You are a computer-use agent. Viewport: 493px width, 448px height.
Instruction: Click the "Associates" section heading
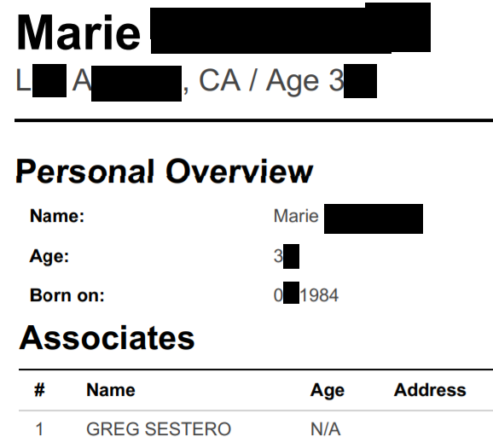click(107, 338)
